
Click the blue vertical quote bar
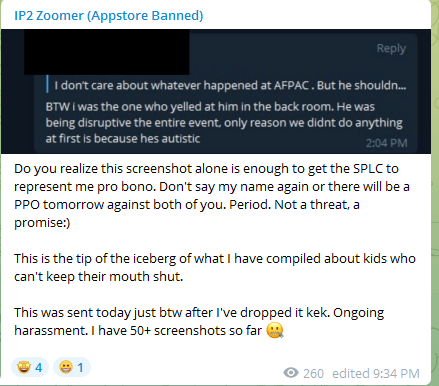[47, 84]
